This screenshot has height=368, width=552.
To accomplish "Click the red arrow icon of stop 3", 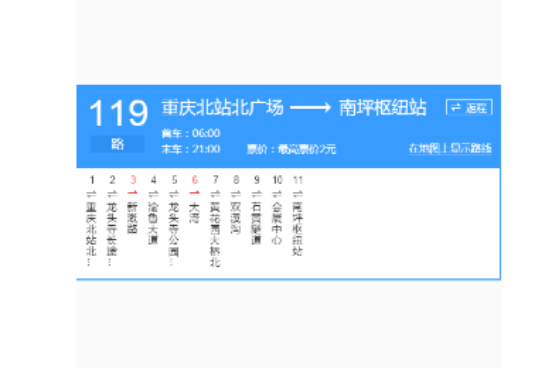I will click(133, 193).
